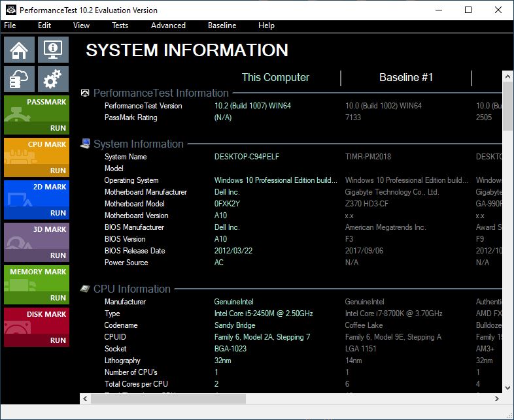Run the CPU Mark test

coord(58,170)
